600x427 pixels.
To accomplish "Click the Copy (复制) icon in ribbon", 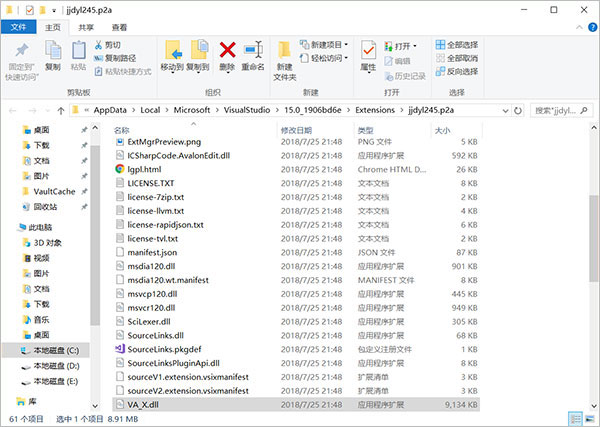I will (x=53, y=53).
